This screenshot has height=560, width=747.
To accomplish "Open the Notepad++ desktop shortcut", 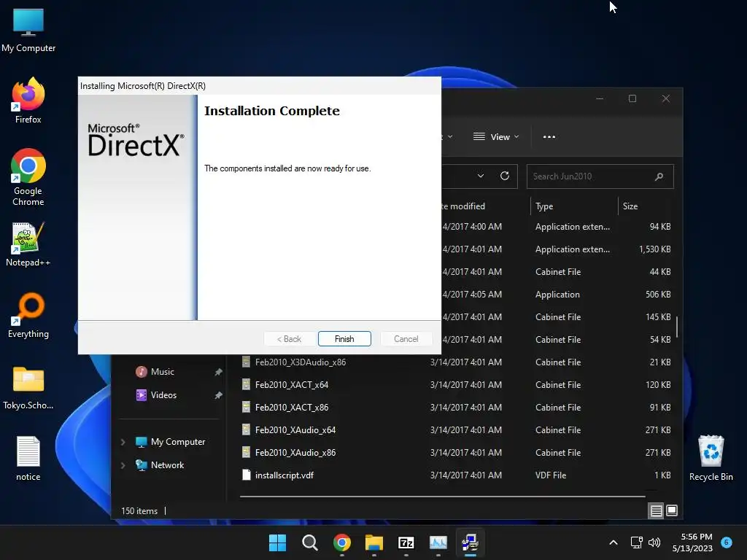I will 28,244.
